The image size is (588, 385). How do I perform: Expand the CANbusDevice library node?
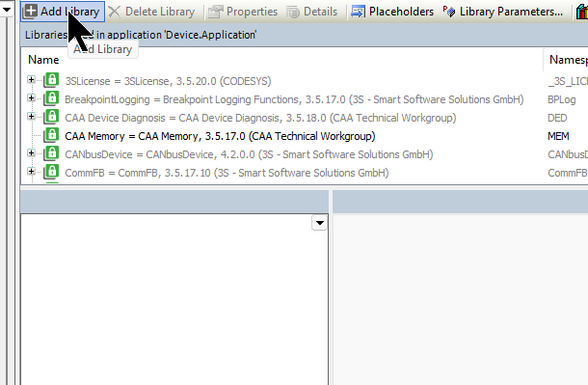[x=31, y=153]
